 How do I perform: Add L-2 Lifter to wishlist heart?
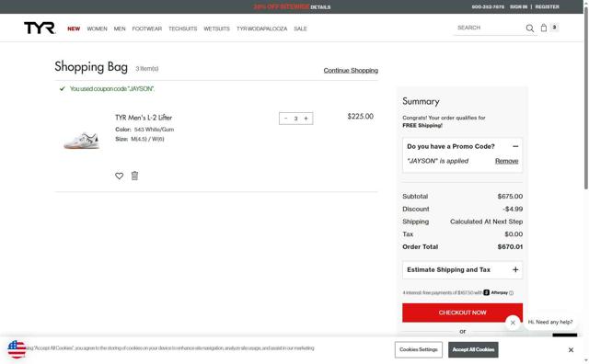click(119, 176)
